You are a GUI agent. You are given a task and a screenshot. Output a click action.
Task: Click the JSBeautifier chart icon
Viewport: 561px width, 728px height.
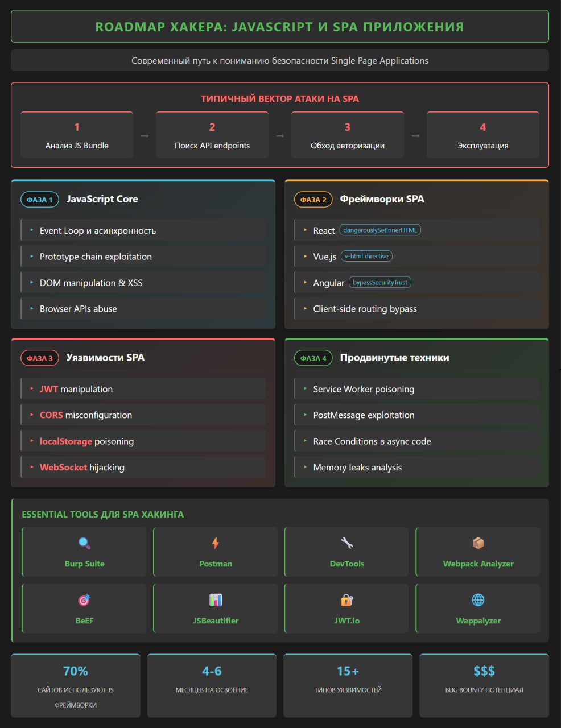pos(216,600)
